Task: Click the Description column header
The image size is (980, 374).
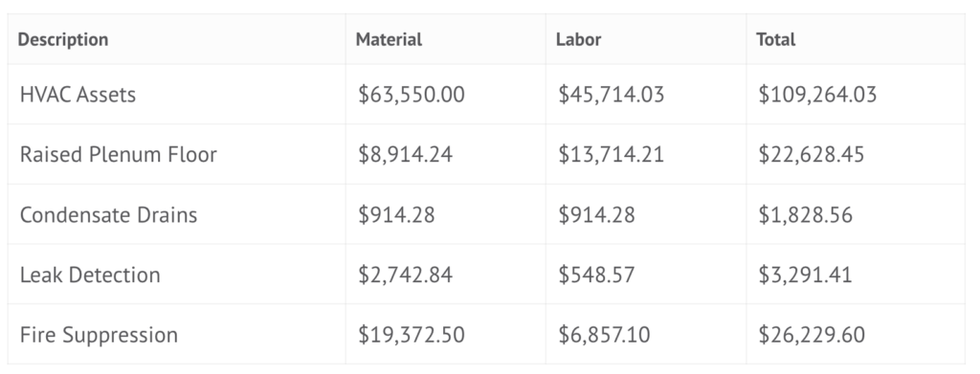Action: pos(63,39)
